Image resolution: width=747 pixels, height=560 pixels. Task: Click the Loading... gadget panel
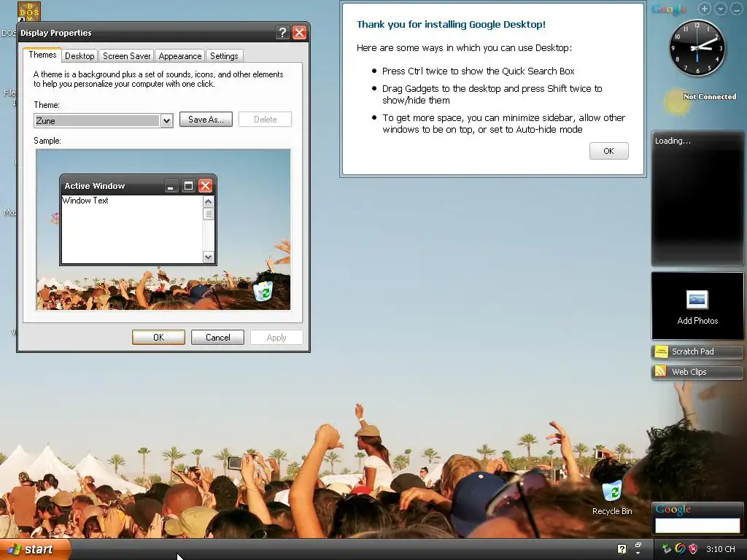coord(697,198)
